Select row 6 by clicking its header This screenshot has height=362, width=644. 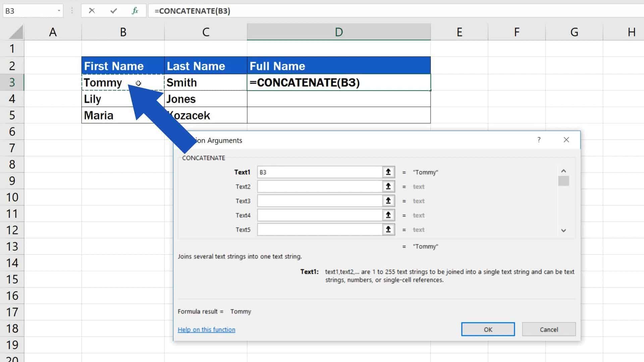(x=12, y=132)
